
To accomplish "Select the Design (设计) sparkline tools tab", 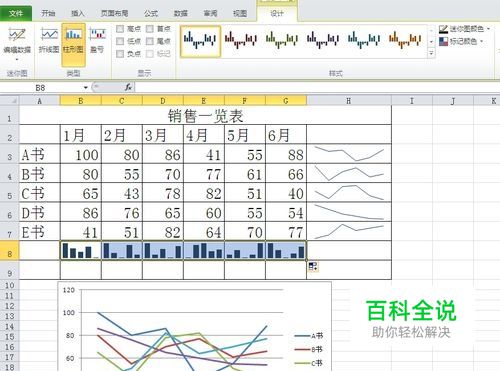I will tap(277, 13).
